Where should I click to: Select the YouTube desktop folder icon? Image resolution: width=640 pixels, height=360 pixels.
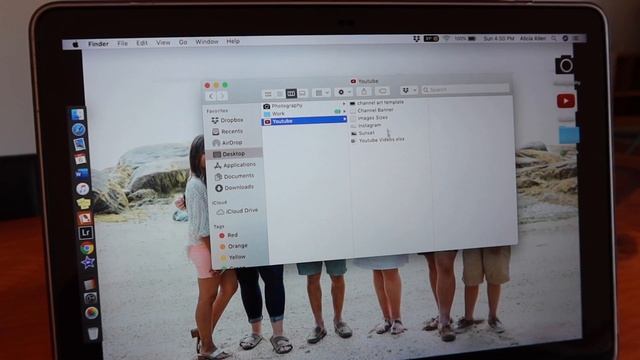pyautogui.click(x=566, y=100)
